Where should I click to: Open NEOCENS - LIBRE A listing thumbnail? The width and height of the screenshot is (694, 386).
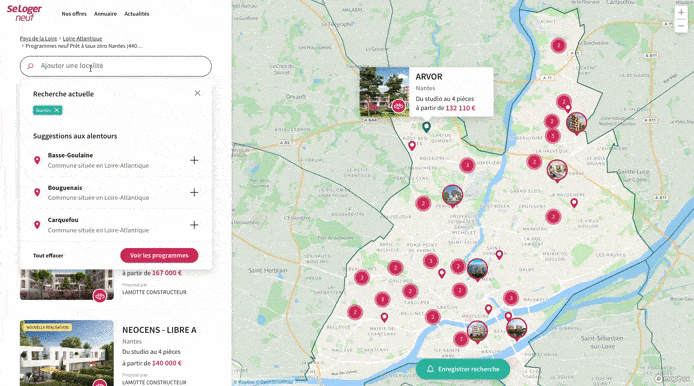(67, 353)
